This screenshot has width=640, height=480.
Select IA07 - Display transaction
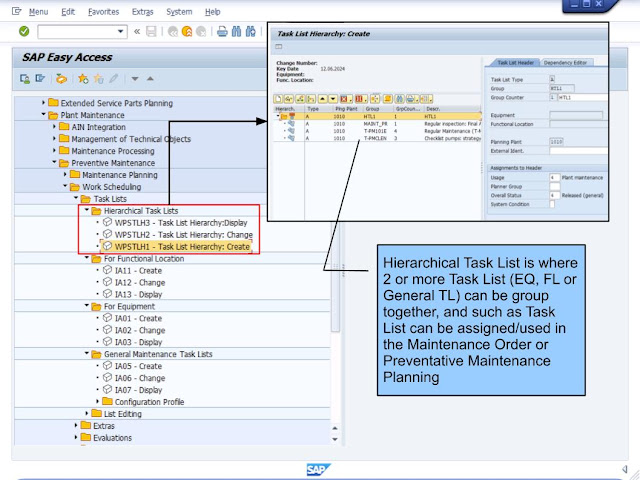(x=138, y=390)
